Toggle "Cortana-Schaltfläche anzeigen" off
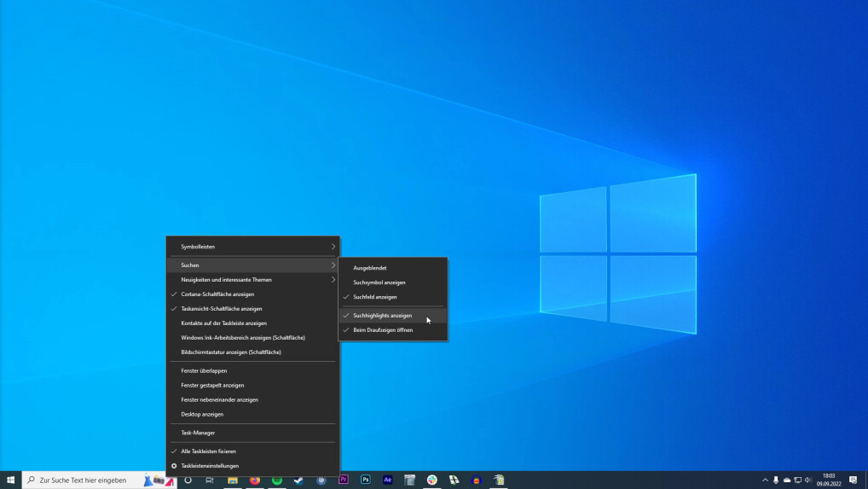 217,294
